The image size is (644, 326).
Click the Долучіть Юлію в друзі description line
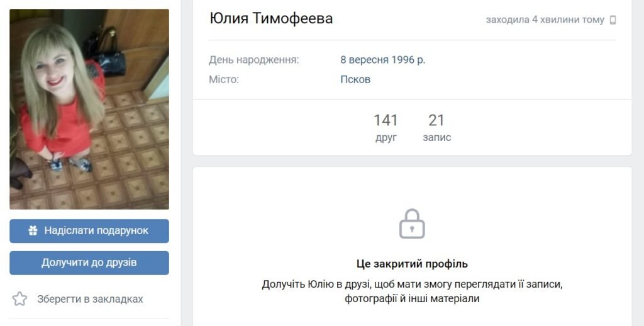point(412,284)
